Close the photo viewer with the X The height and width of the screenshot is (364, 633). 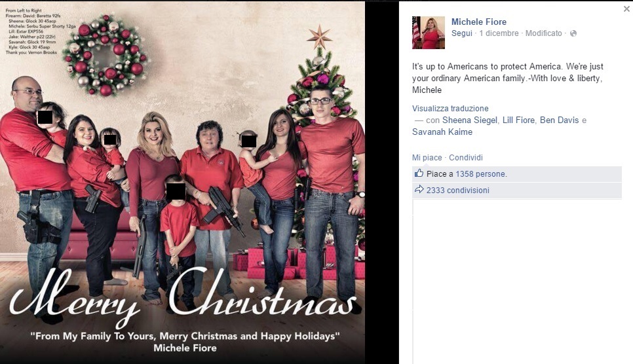(x=626, y=9)
